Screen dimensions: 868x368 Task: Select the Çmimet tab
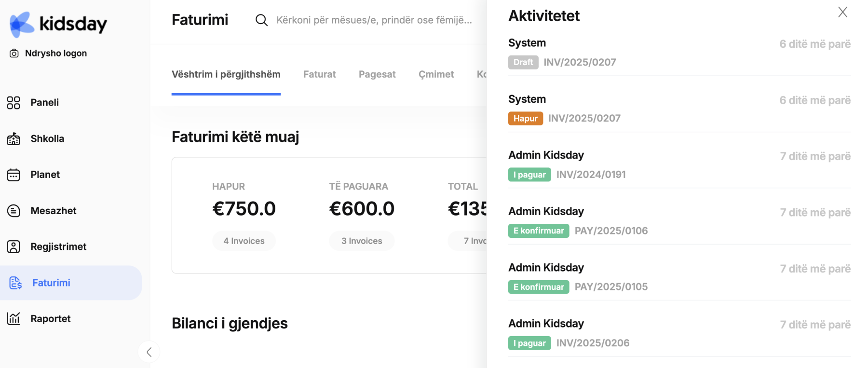(436, 74)
